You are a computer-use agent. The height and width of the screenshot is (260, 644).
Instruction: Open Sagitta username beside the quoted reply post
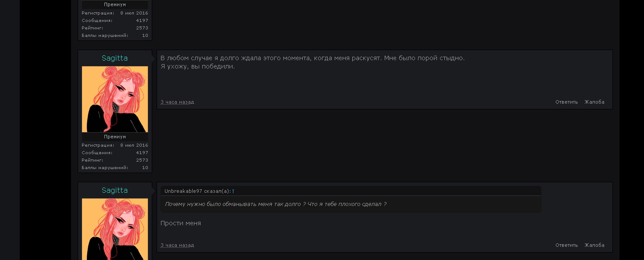point(115,190)
